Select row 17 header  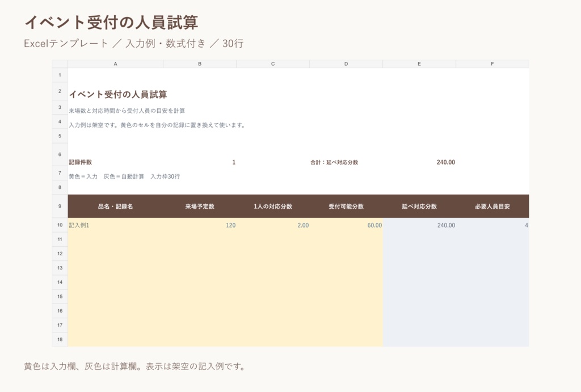(60, 325)
